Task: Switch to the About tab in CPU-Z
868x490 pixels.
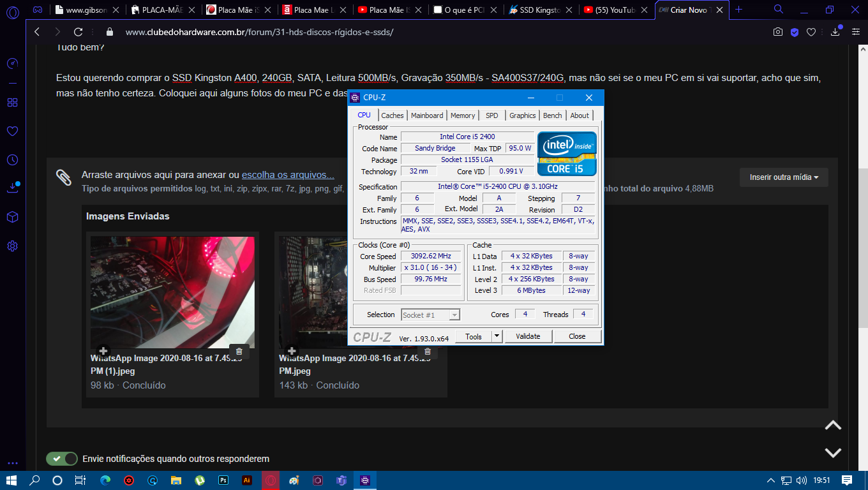Action: point(580,115)
